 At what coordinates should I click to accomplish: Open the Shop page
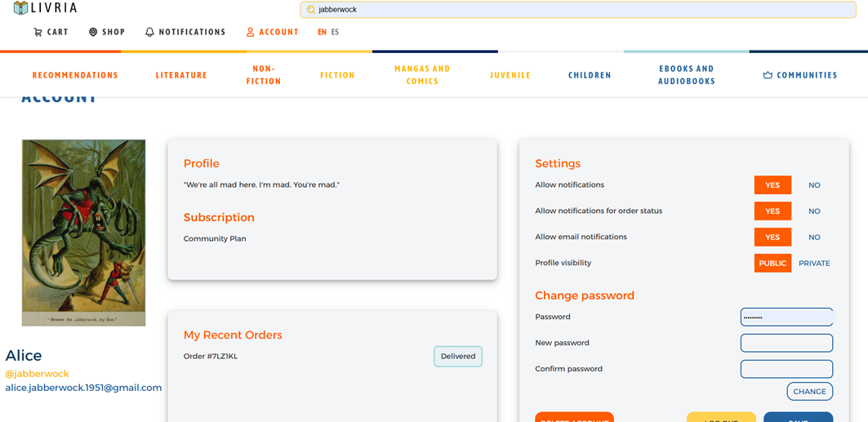(x=107, y=32)
